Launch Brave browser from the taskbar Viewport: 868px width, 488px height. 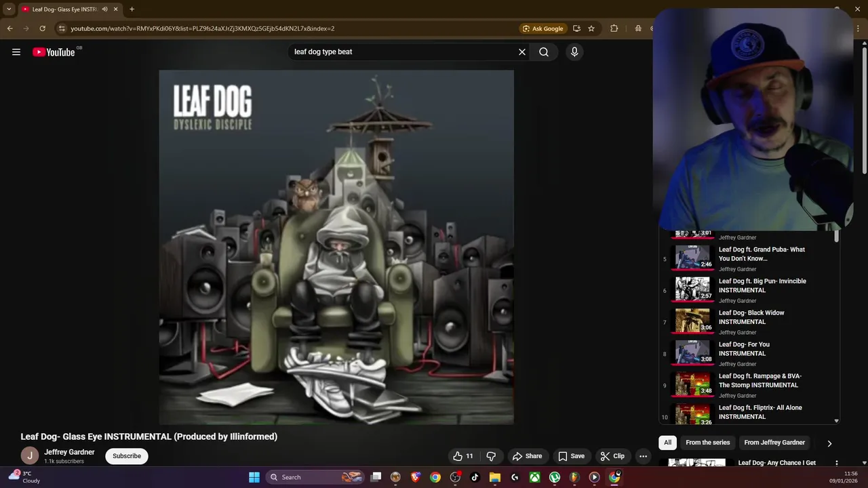[415, 477]
